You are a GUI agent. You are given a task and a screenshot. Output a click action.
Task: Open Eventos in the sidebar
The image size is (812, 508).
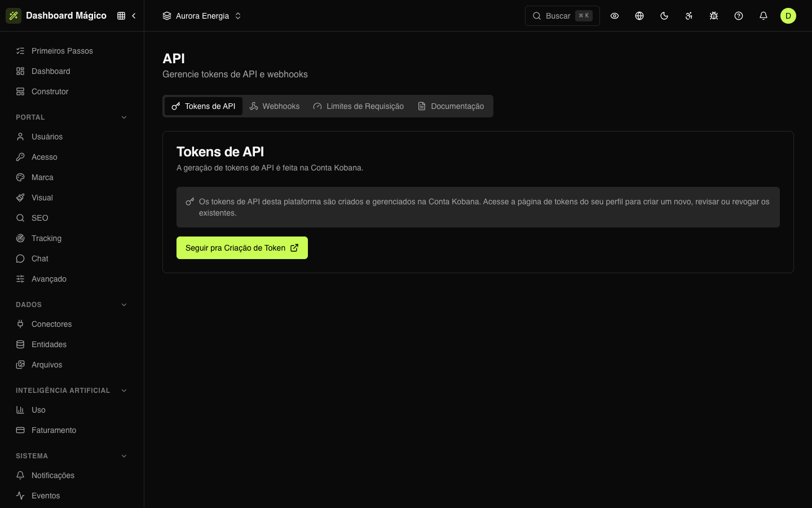72,496
